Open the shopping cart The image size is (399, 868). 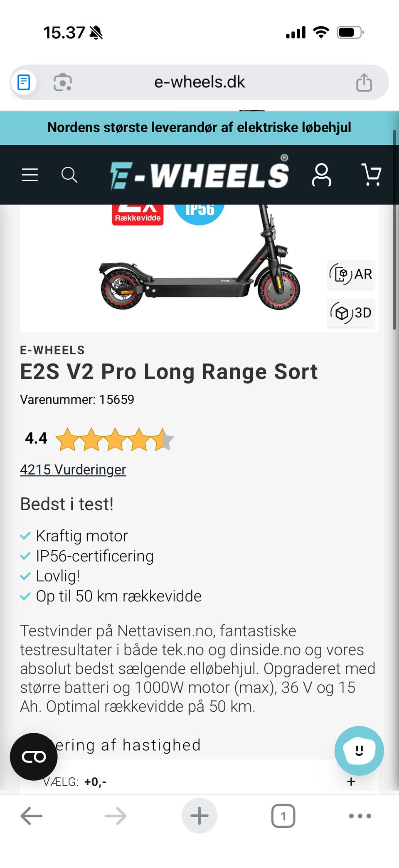point(371,175)
